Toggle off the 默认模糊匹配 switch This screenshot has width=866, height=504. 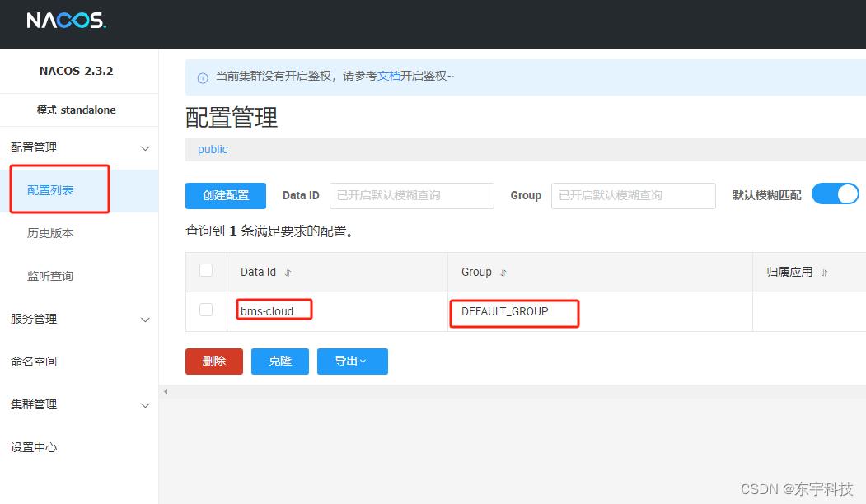pyautogui.click(x=835, y=194)
